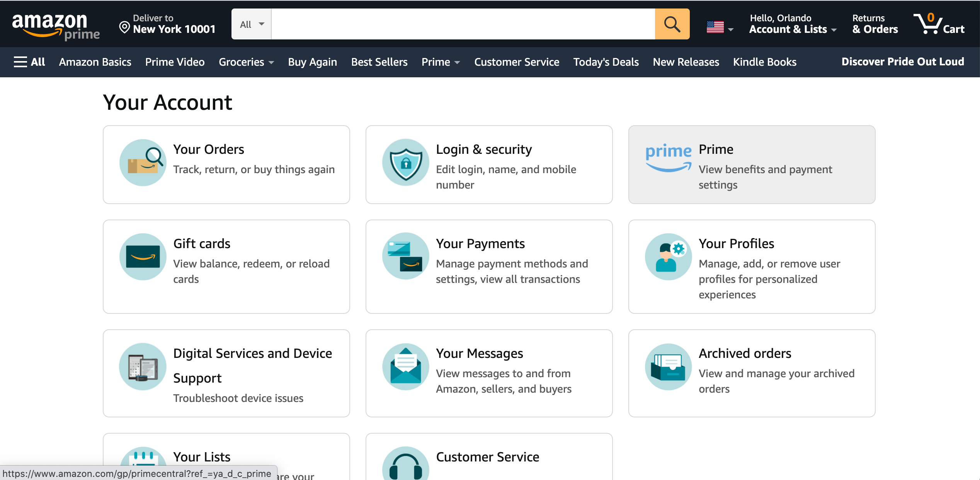Select Buy Again in navigation
Viewport: 980px width, 480px height.
click(x=313, y=62)
